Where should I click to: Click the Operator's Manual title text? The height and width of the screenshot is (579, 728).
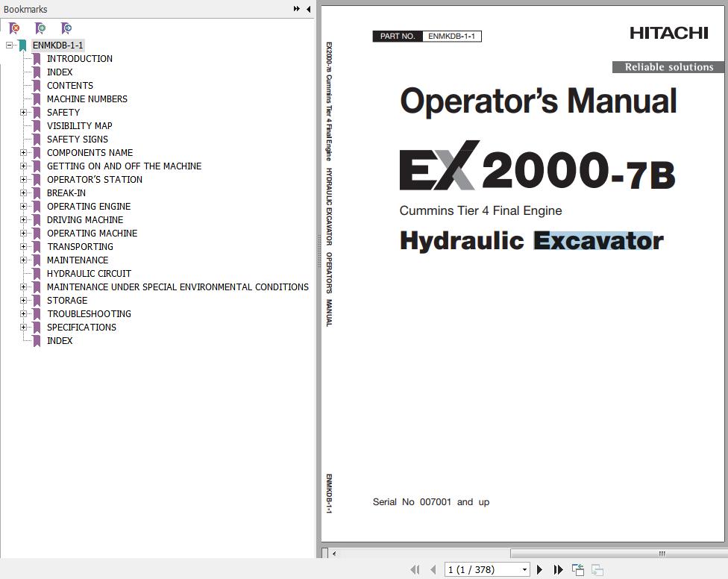click(538, 101)
